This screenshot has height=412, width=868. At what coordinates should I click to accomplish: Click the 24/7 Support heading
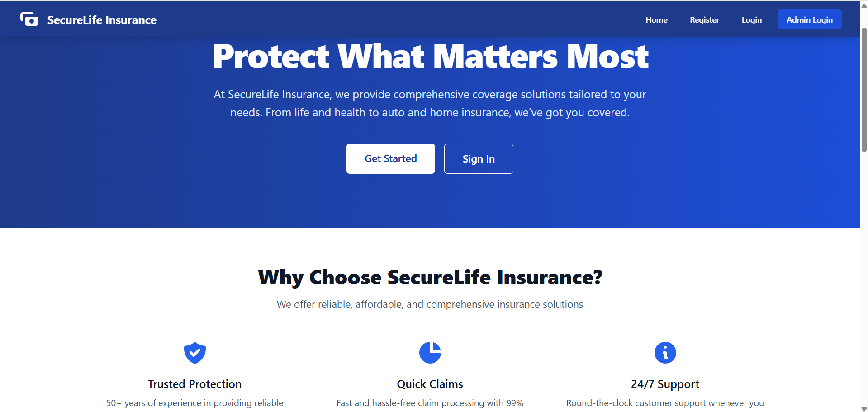click(665, 383)
